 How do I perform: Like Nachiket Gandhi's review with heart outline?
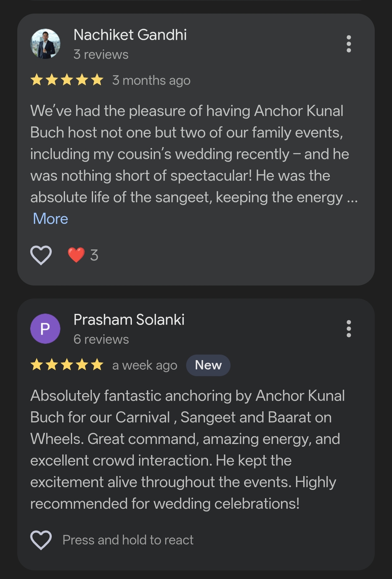[x=41, y=255]
